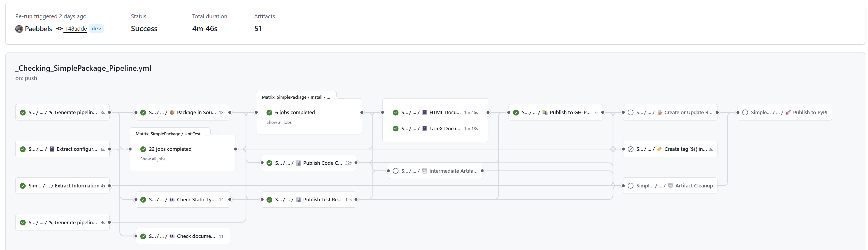Open the Check Static Typing job
This screenshot has height=250, width=868.
[x=196, y=199]
